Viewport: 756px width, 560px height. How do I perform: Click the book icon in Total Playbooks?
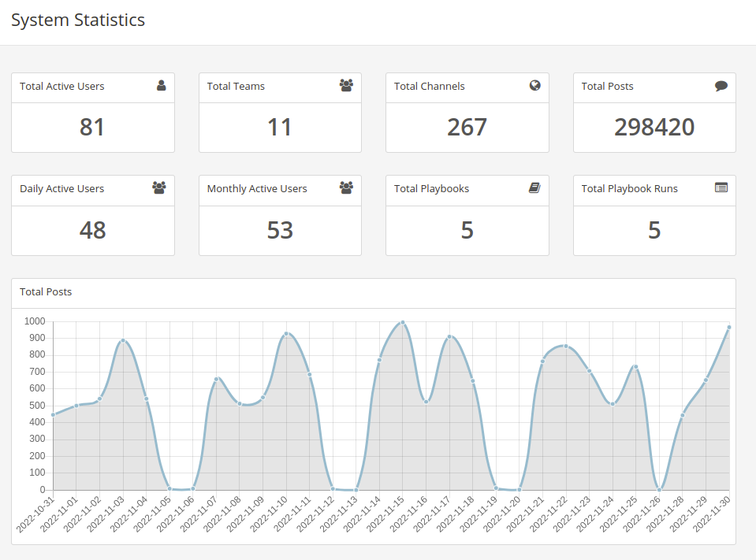pyautogui.click(x=534, y=187)
